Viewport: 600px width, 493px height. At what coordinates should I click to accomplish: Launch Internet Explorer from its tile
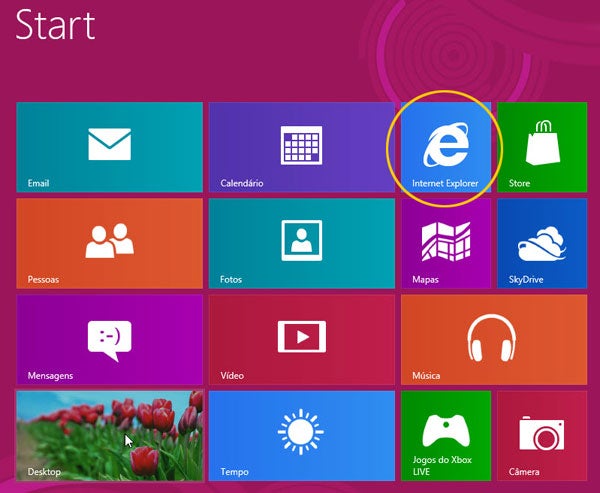pyautogui.click(x=445, y=145)
